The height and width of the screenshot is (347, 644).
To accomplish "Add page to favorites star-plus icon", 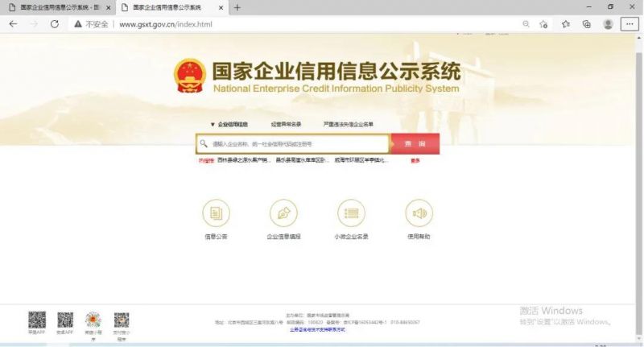I will [x=543, y=24].
